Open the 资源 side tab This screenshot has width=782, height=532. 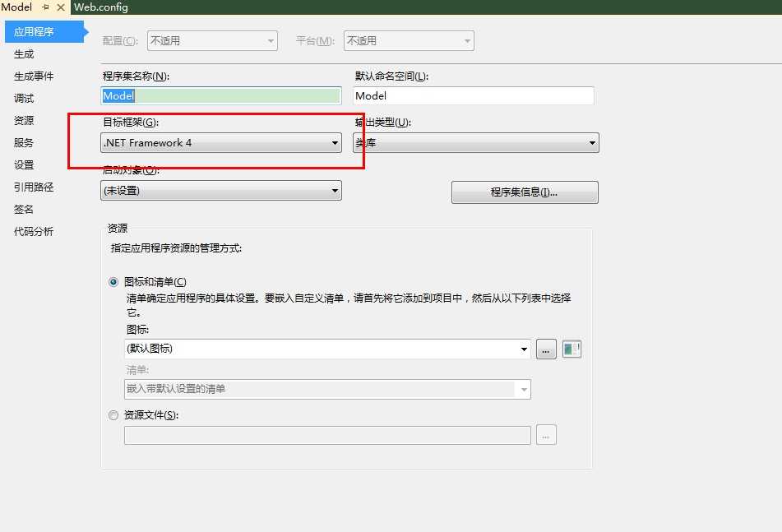click(24, 120)
